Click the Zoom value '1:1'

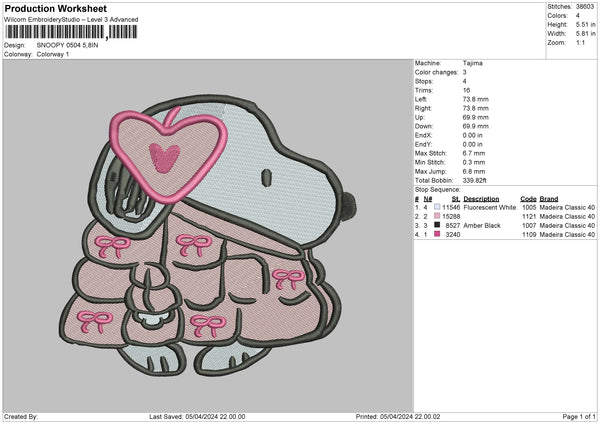580,42
